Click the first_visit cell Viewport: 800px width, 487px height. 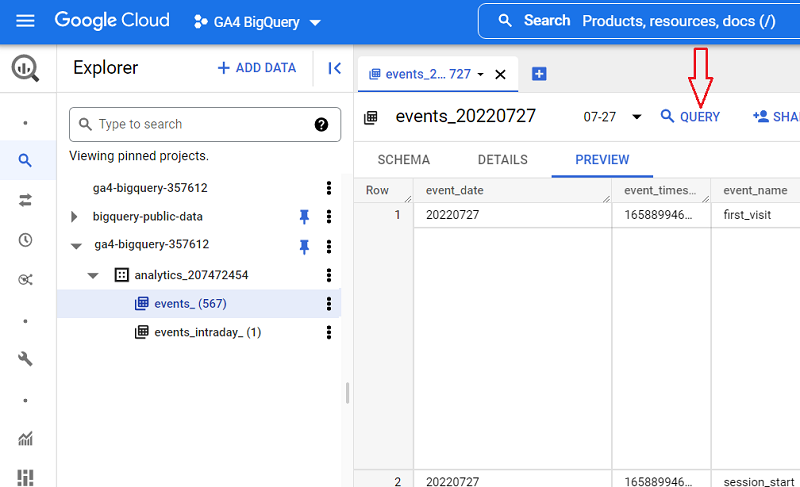pos(747,215)
